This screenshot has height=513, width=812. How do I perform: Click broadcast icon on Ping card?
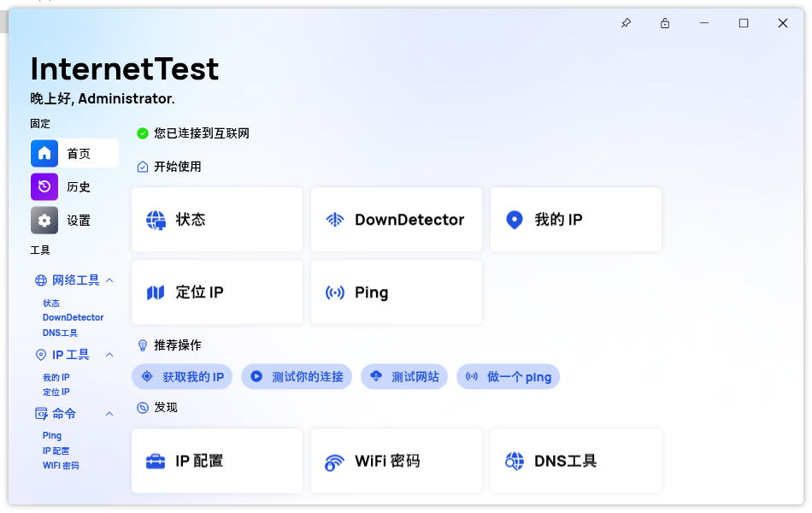point(335,292)
